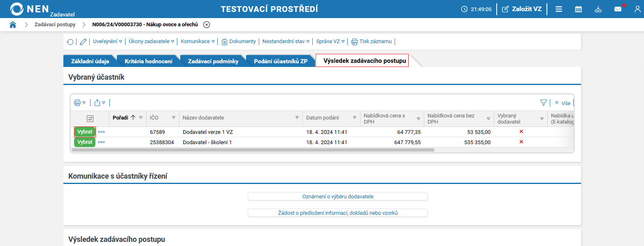Open the messages envelope icon
The width and height of the screenshot is (644, 246).
618,9
